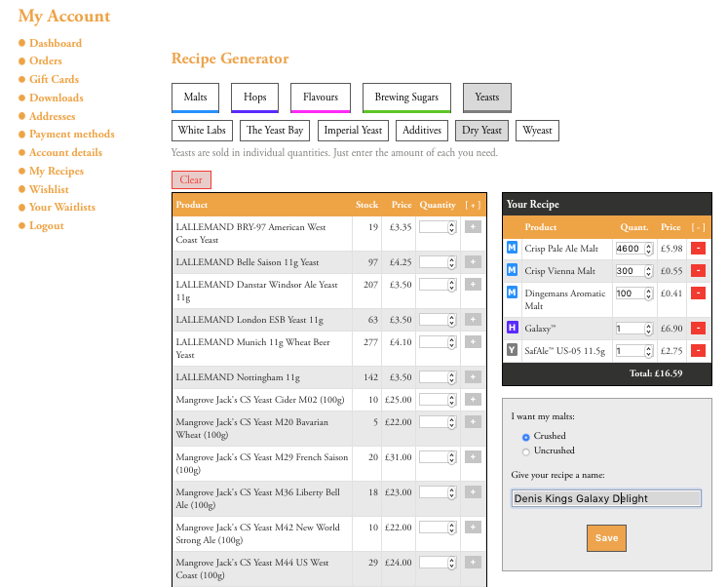Click the M malt icon for Dingemans Aromatic
This screenshot has width=728, height=587.
tap(512, 293)
